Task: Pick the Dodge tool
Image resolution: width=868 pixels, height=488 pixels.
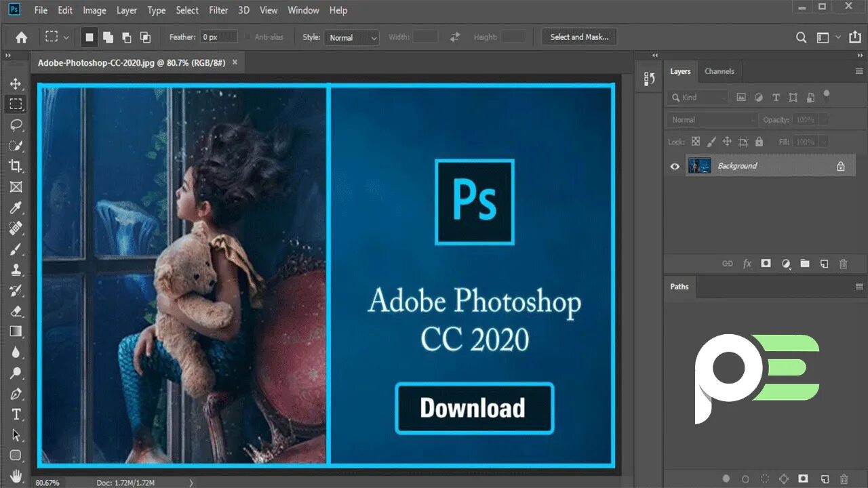Action: 16,373
